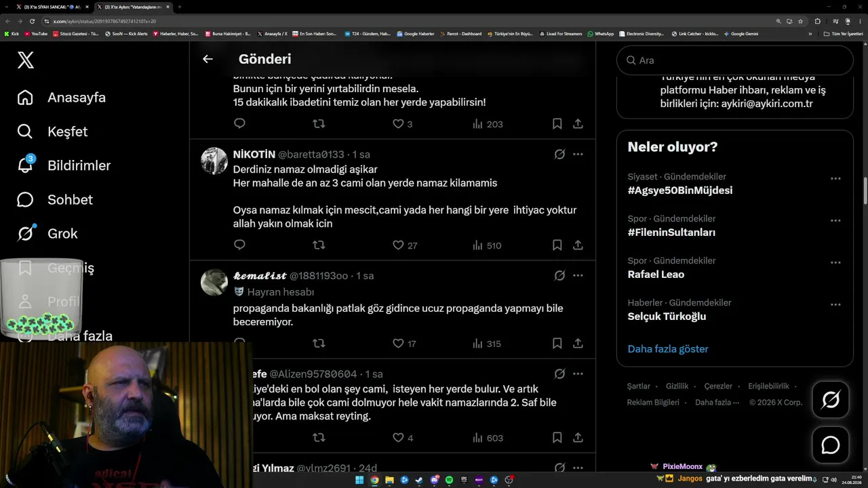Open the Kick bookmark
868x488 pixels.
click(x=12, y=34)
